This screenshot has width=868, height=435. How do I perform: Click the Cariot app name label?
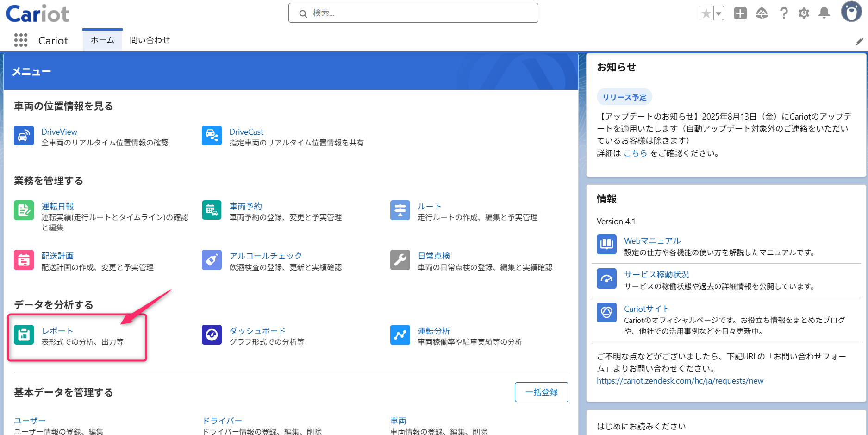[53, 41]
